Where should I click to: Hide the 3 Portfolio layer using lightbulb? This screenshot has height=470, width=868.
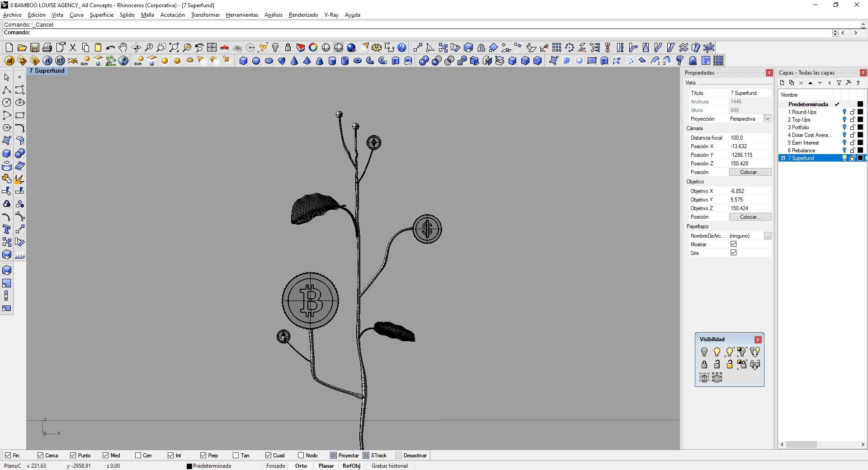pyautogui.click(x=844, y=127)
